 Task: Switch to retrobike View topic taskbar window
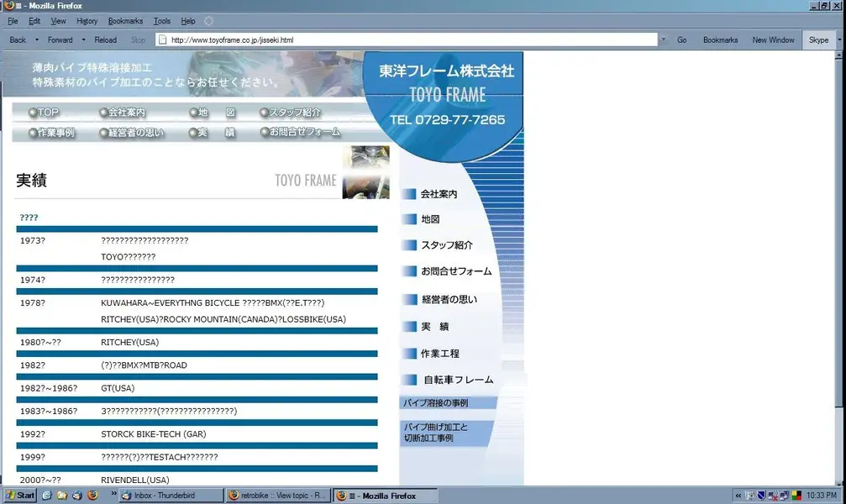click(x=278, y=496)
